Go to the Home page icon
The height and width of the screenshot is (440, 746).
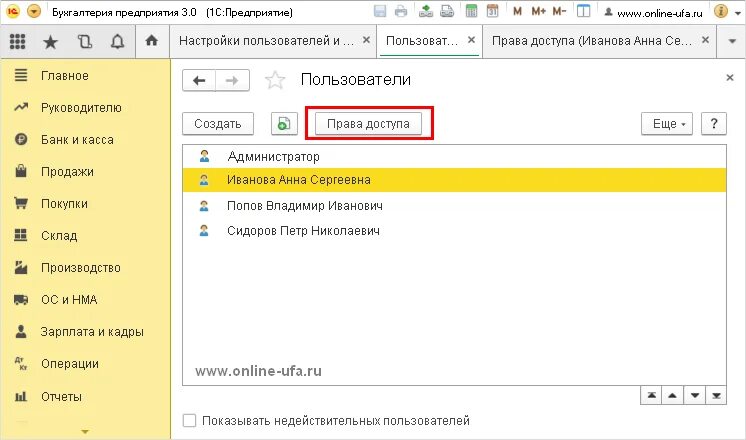(152, 41)
